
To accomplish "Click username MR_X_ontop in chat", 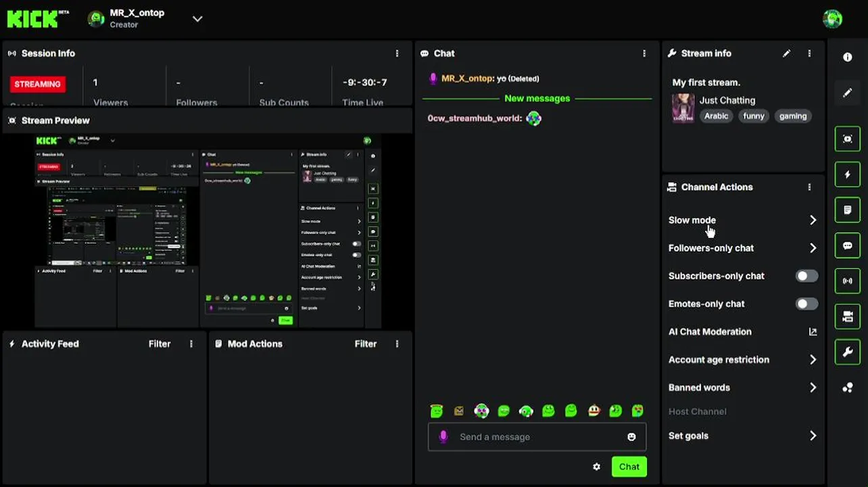I will click(x=466, y=78).
